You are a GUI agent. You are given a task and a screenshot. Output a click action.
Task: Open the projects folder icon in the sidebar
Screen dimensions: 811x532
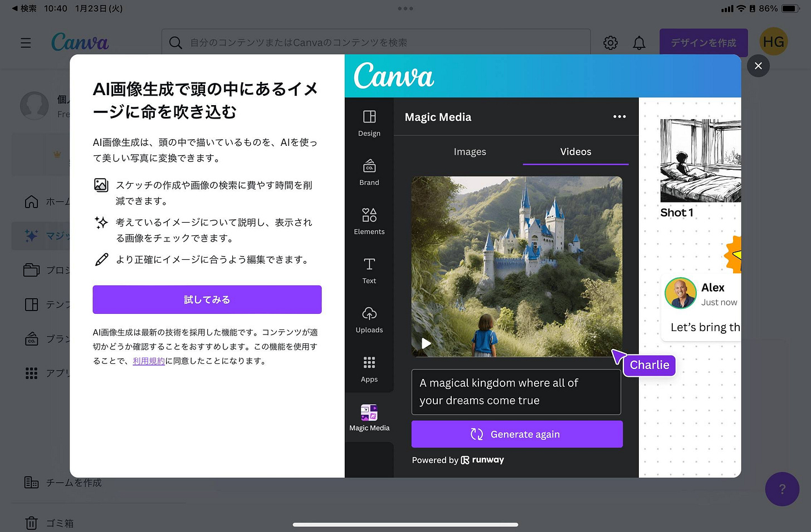tap(32, 270)
